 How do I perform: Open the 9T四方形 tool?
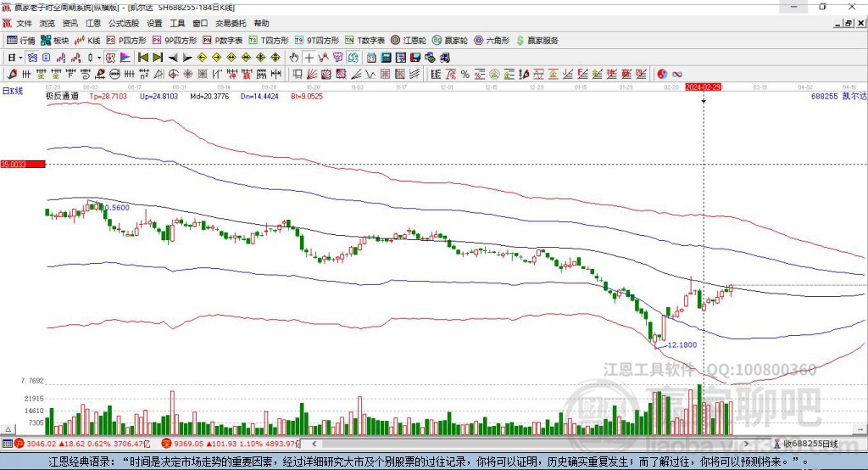point(317,41)
